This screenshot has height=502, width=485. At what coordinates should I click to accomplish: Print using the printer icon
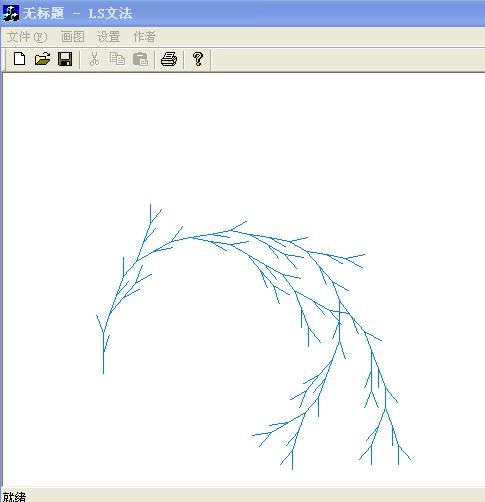(x=169, y=59)
